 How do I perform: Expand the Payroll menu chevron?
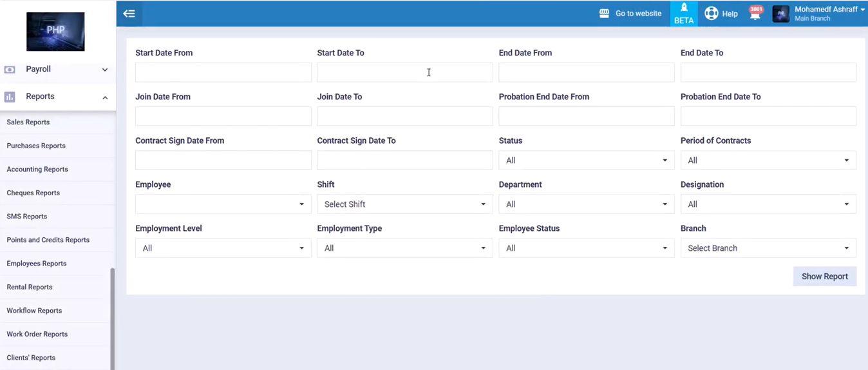coord(105,70)
